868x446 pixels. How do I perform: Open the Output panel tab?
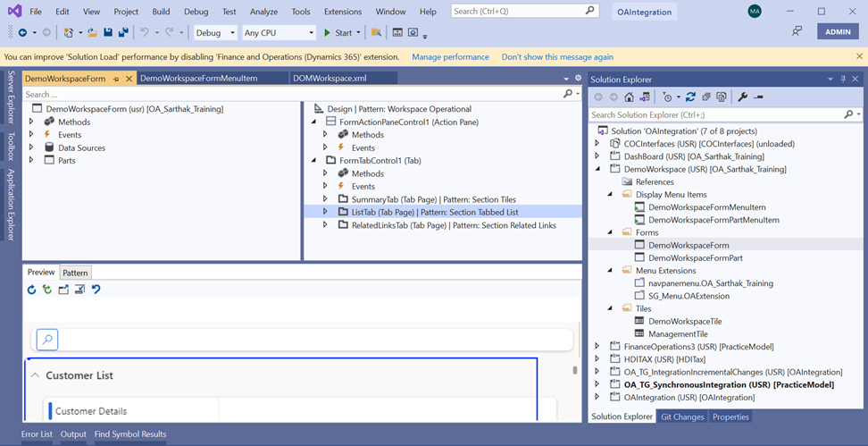tap(73, 434)
